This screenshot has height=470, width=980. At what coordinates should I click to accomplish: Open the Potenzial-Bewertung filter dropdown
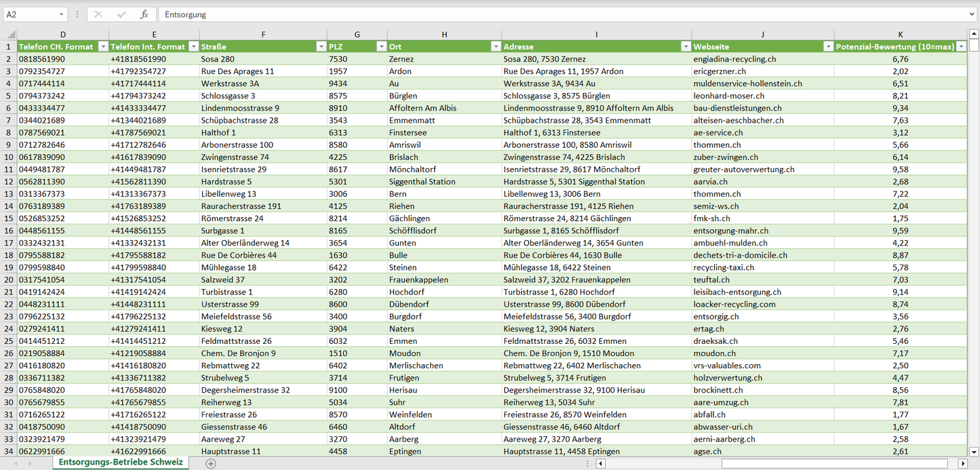tap(960, 47)
